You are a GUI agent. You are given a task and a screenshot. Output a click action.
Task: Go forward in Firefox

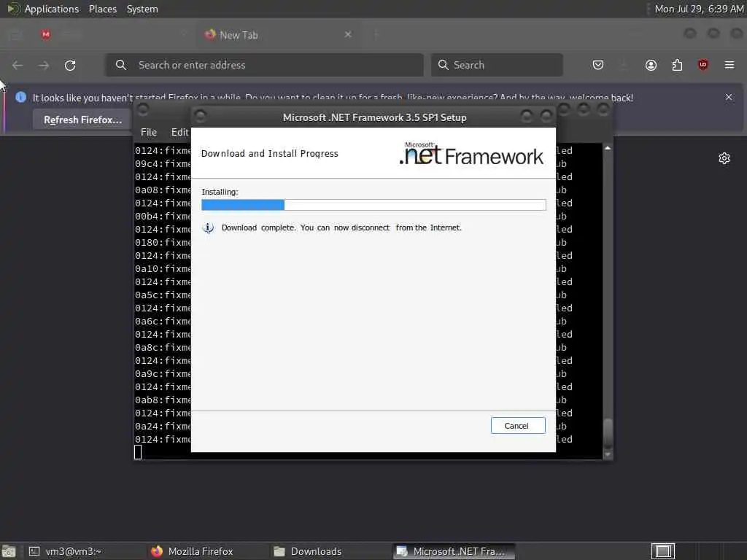44,65
